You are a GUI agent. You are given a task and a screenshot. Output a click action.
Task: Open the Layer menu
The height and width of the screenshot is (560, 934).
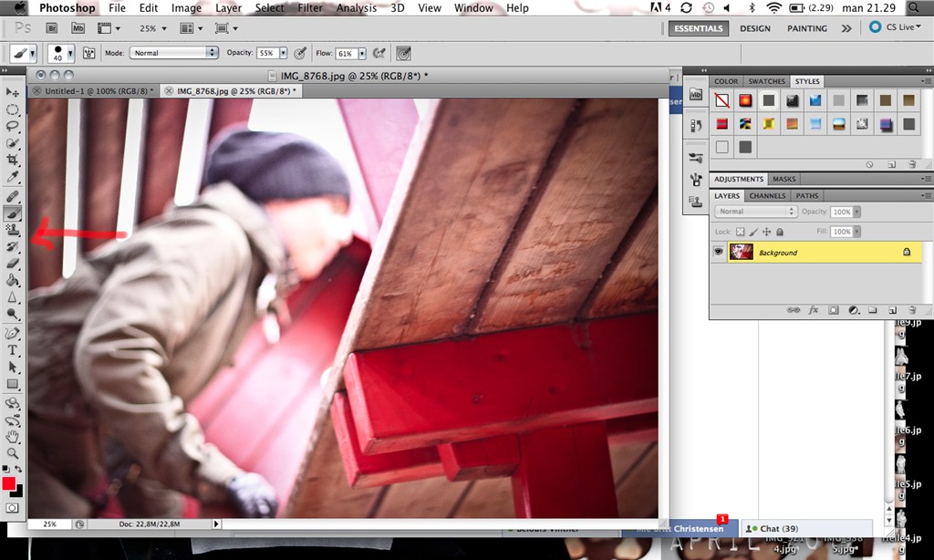click(228, 7)
